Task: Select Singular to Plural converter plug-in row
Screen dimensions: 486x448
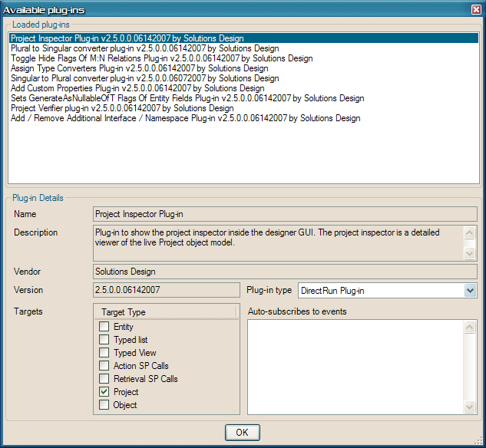Action: pyautogui.click(x=243, y=78)
